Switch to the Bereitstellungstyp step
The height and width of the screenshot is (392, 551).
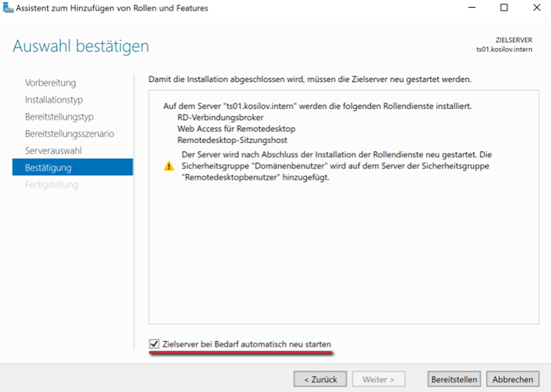coord(59,117)
